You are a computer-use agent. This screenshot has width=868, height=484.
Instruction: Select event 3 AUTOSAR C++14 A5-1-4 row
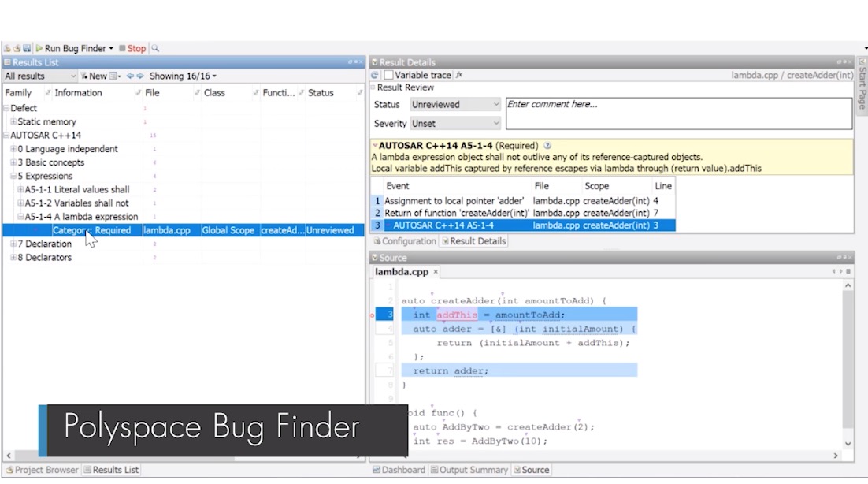pos(522,225)
